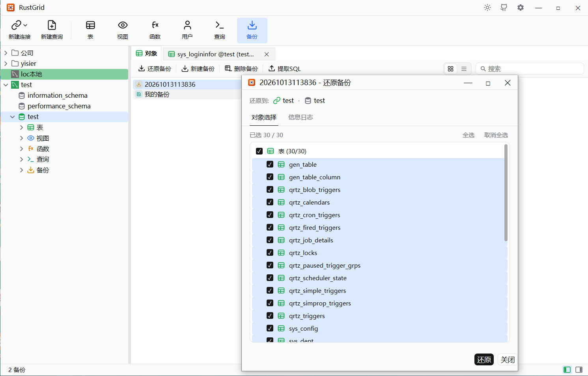
Task: Toggle the right sidebar panel icon
Action: point(579,370)
